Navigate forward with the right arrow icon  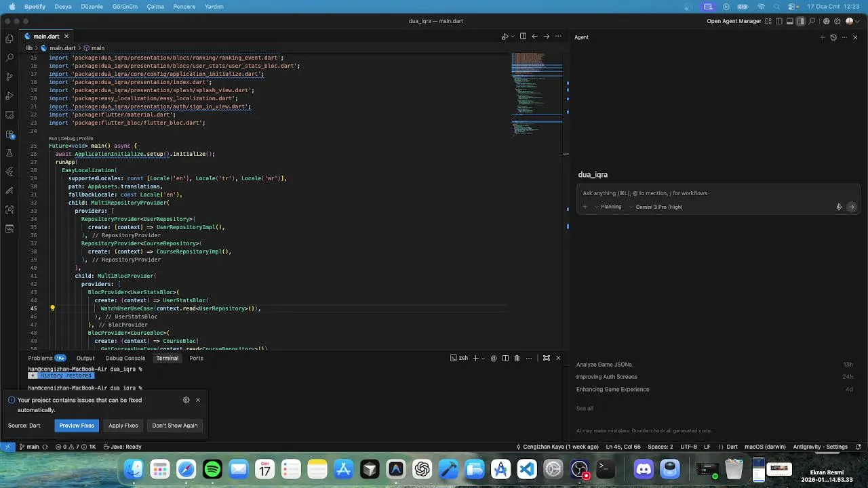tap(547, 37)
